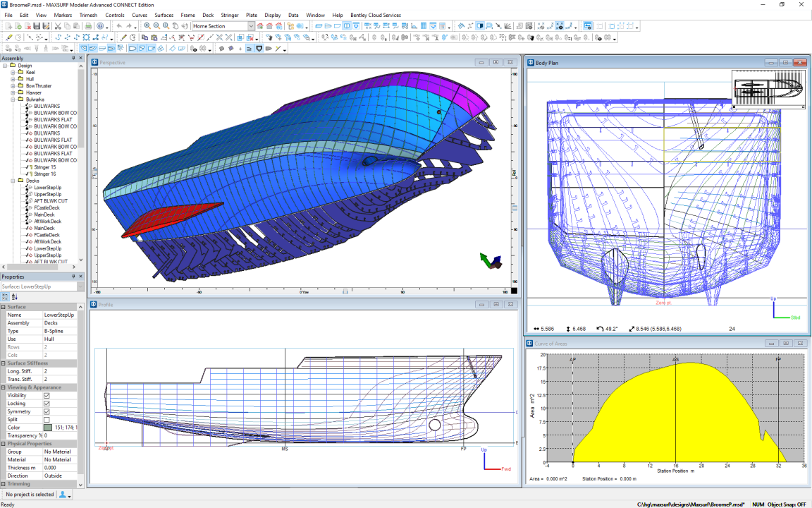Viewport: 812px width, 508px height.
Task: Toggle the Visibility checkbox in Properties
Action: pos(47,395)
